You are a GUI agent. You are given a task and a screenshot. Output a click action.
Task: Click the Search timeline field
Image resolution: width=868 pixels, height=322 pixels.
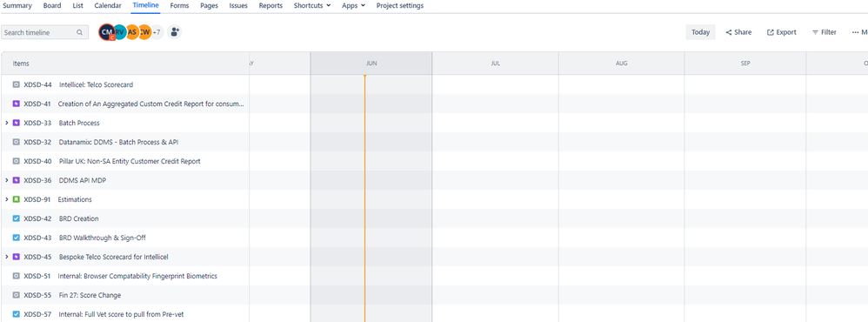coord(45,32)
